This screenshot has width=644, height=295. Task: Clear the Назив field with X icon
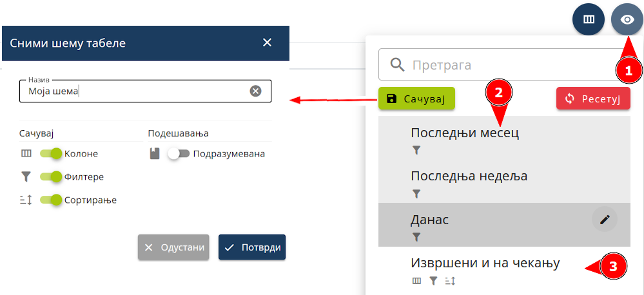tap(255, 91)
